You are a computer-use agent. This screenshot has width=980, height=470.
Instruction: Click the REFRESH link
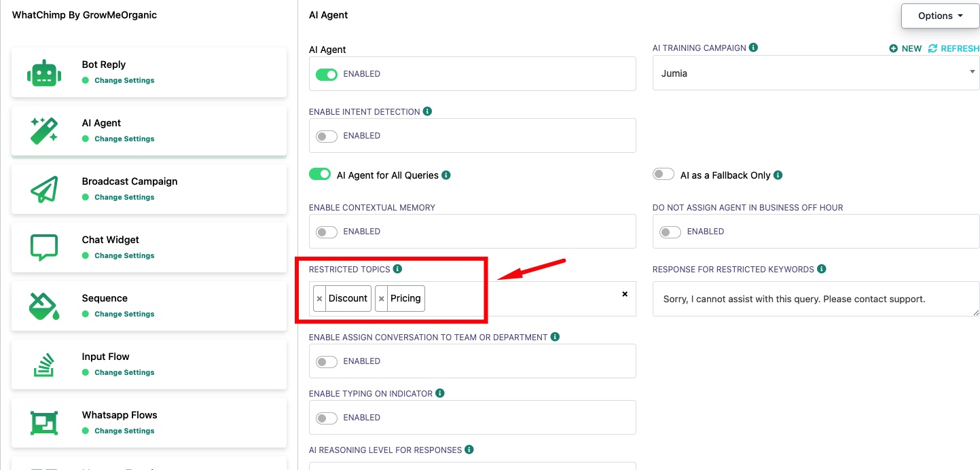coord(954,48)
